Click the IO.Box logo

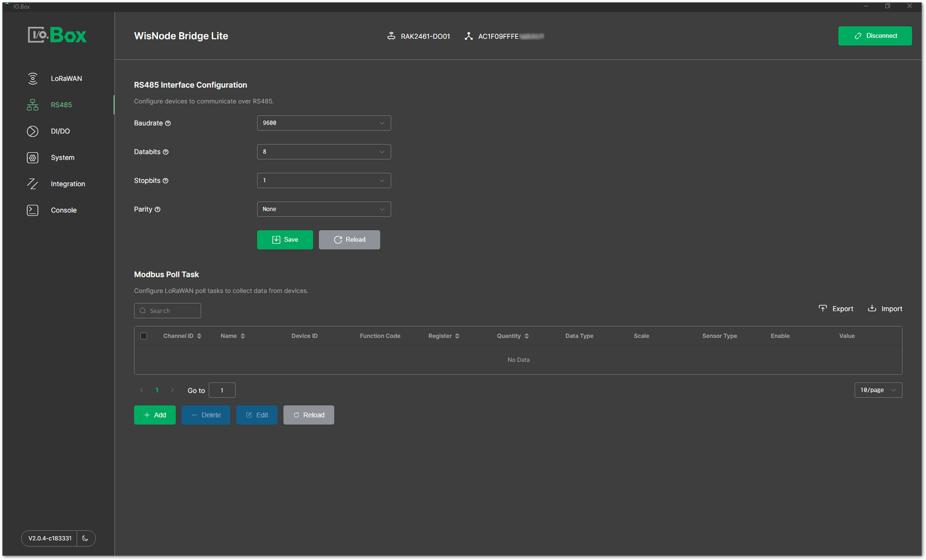pos(57,35)
